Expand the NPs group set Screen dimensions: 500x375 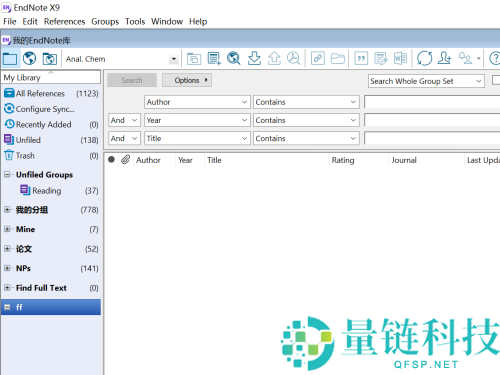click(x=7, y=268)
